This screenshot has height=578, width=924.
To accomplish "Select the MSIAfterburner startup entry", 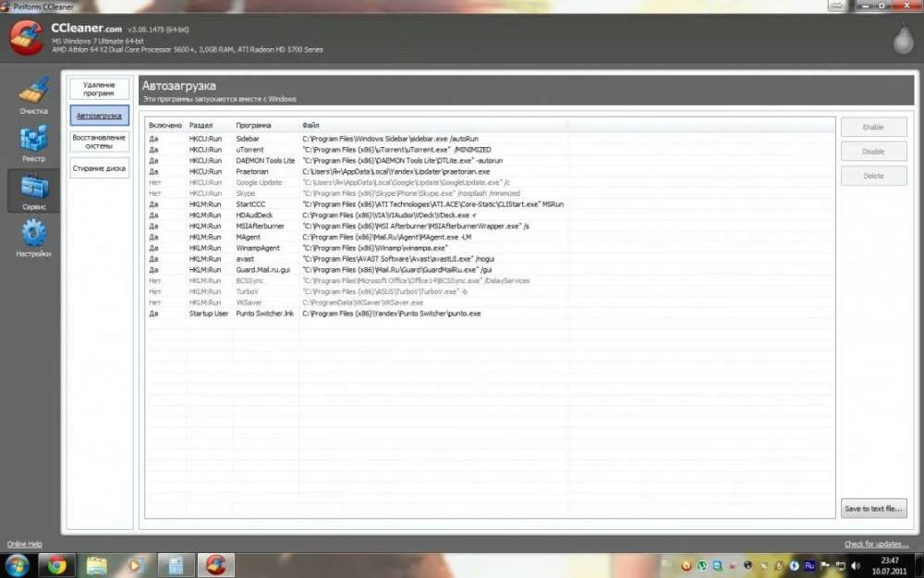I will tap(491, 226).
